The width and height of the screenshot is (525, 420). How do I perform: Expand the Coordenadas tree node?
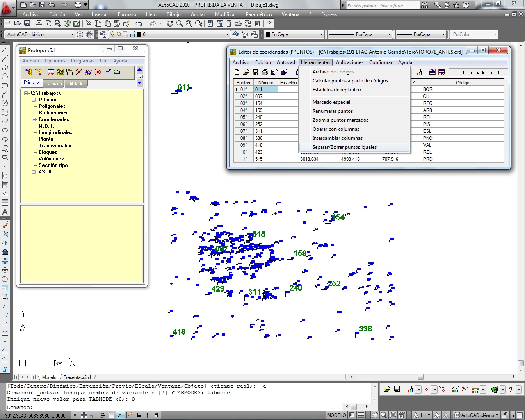coord(34,119)
